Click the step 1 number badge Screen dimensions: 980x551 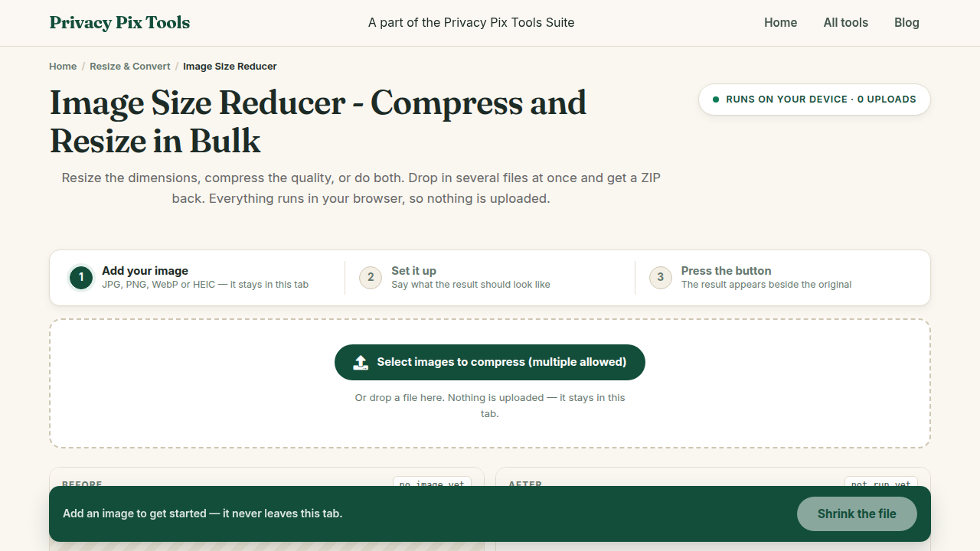click(81, 278)
